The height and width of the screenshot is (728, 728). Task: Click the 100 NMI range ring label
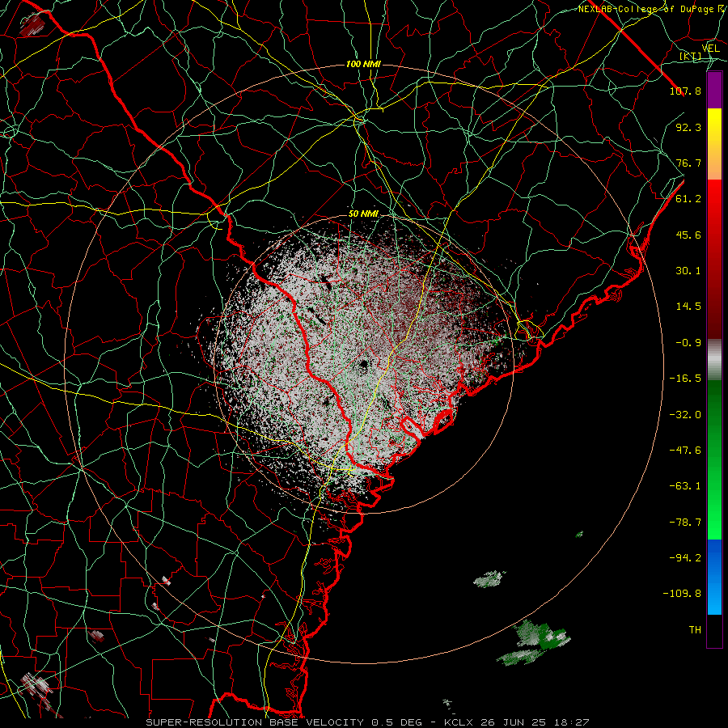pos(363,64)
